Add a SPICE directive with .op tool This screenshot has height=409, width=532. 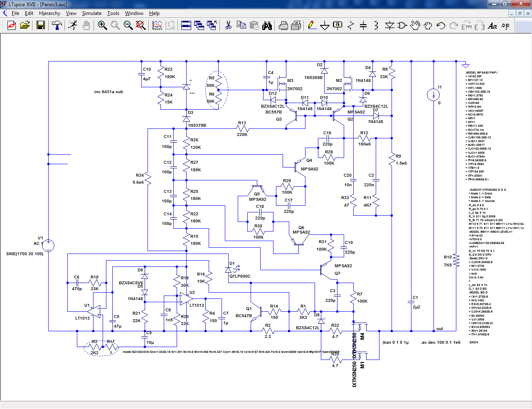tap(505, 26)
